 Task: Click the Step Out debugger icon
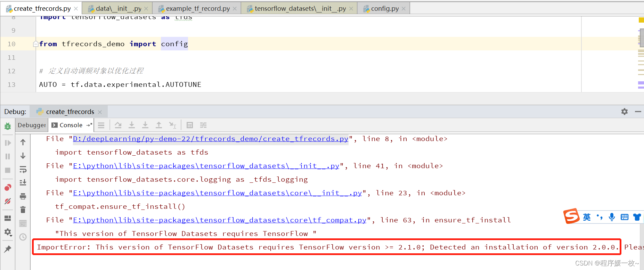159,125
